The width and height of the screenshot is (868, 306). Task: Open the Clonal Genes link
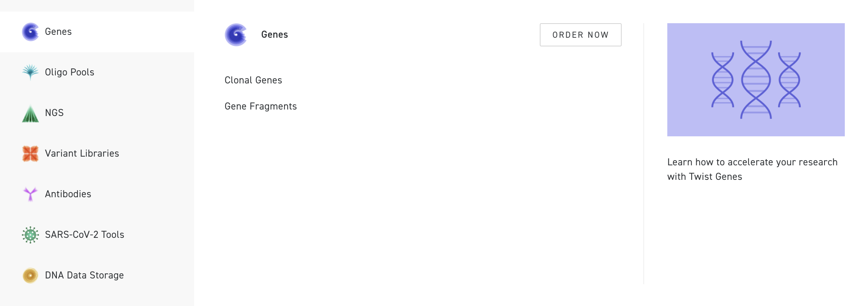(x=253, y=80)
